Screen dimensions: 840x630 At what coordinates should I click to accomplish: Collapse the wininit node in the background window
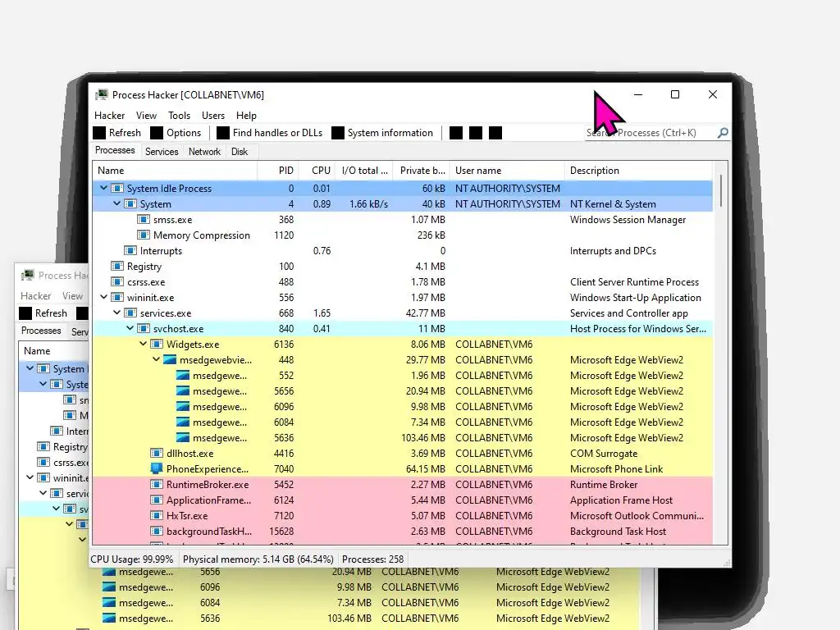coord(30,477)
